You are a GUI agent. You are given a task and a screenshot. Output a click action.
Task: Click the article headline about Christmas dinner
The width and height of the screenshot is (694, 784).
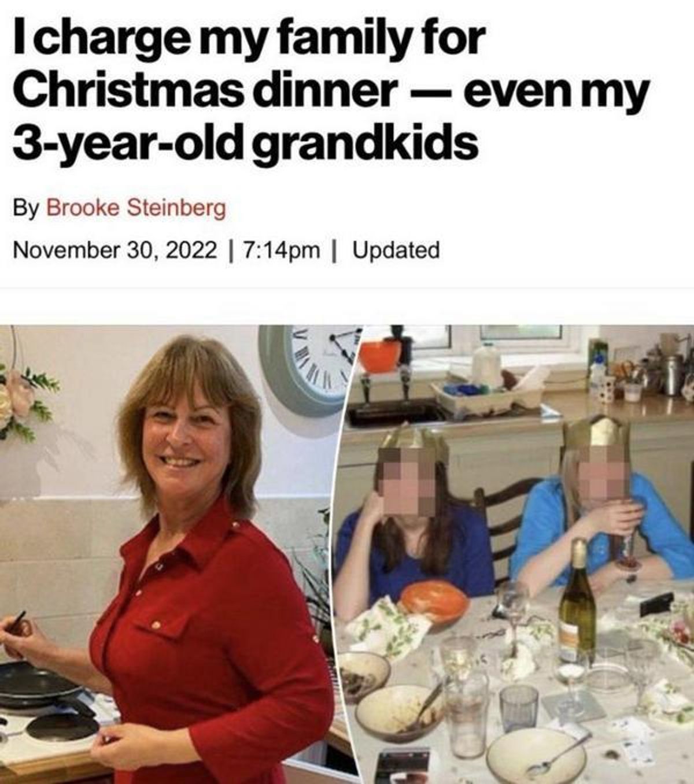point(331,90)
